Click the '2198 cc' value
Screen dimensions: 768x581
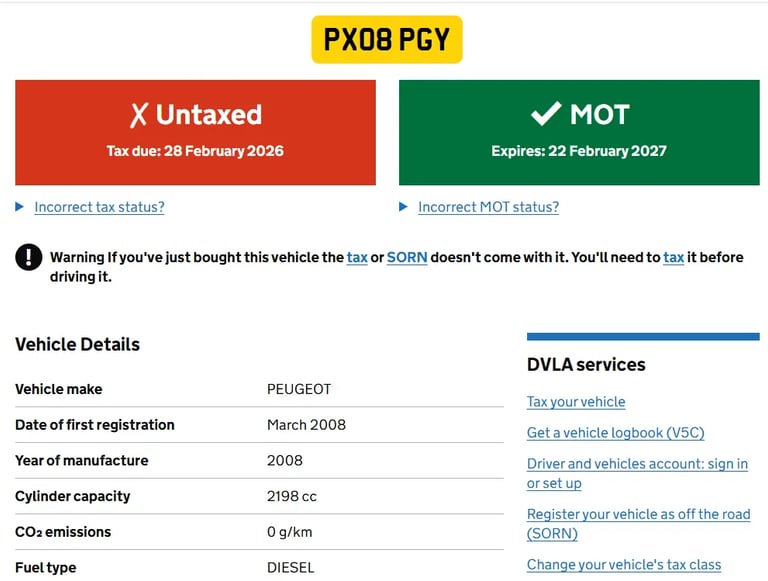(291, 496)
